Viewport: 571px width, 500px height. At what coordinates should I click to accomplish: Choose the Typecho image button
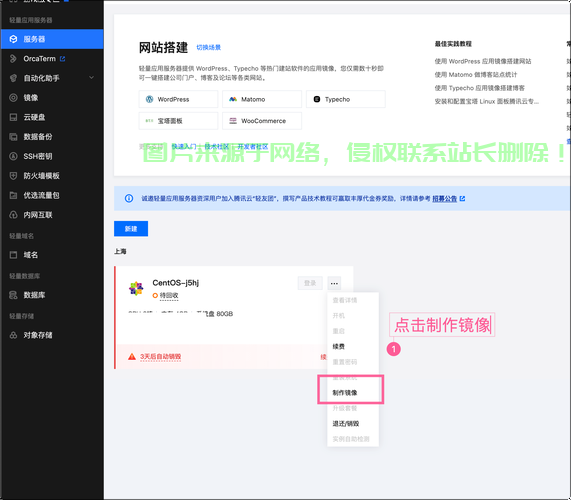pos(346,99)
